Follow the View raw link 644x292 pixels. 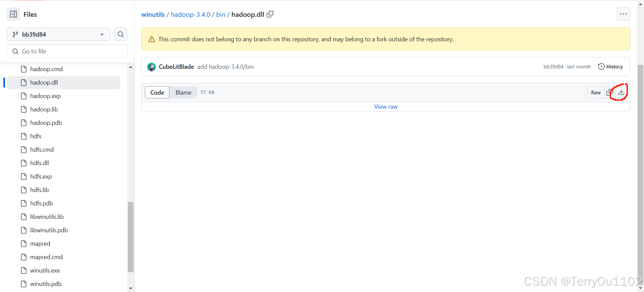tap(386, 107)
